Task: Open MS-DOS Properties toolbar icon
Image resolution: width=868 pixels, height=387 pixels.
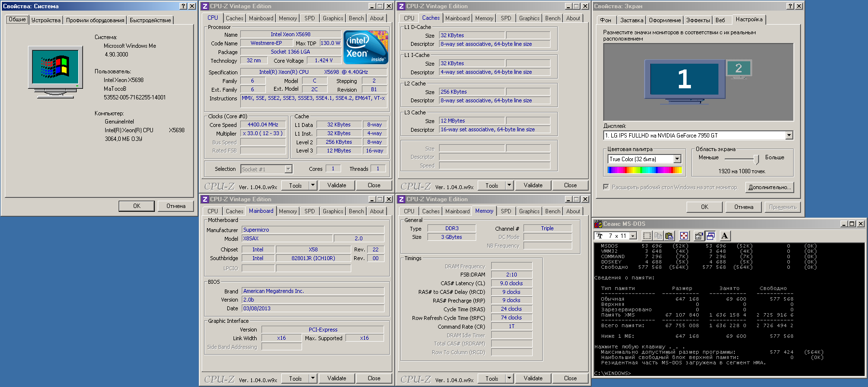Action: pos(699,236)
